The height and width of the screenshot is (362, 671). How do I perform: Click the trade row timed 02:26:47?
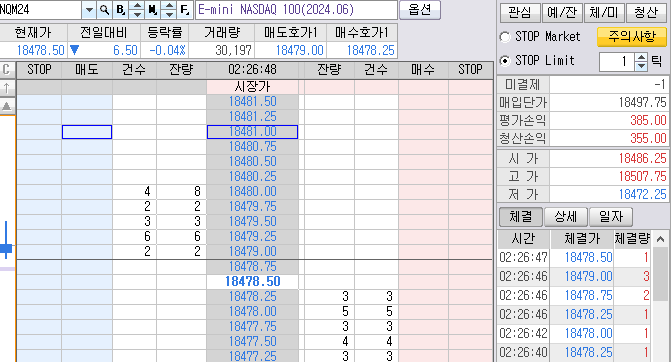point(574,258)
